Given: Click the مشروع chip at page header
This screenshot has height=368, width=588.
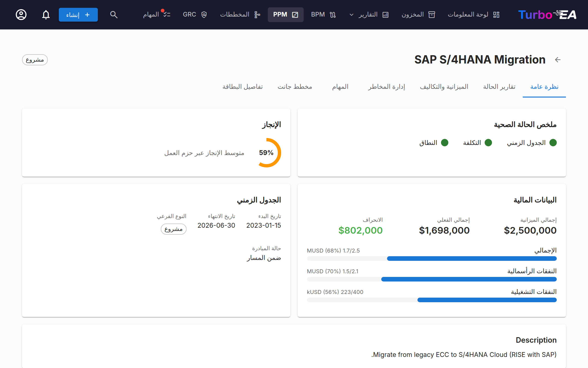Looking at the screenshot, I should (35, 60).
